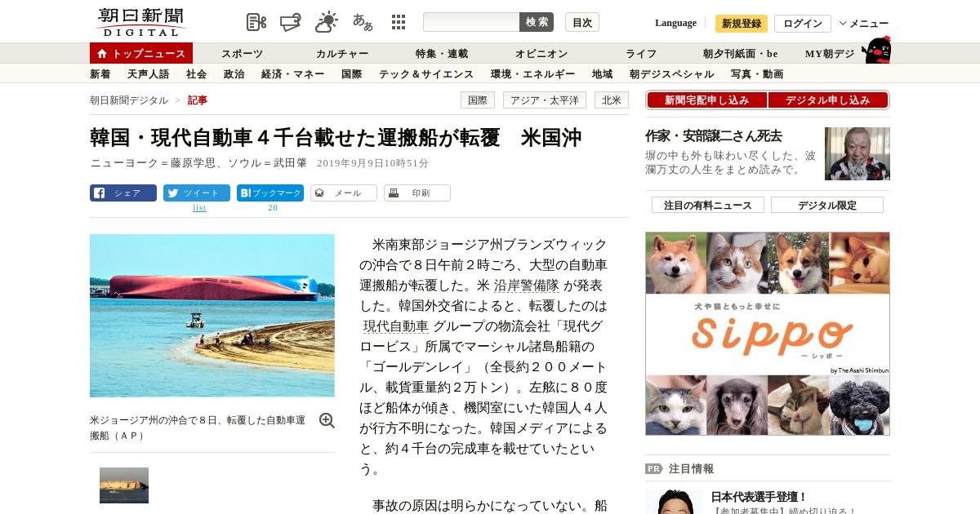
Task: Select the スポーツ main tab
Action: pyautogui.click(x=243, y=54)
